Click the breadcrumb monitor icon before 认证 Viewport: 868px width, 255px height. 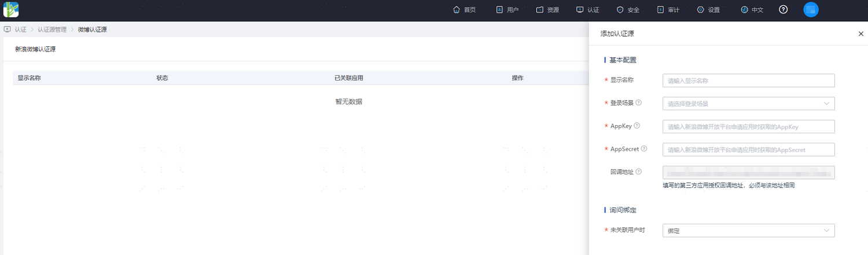(7, 29)
